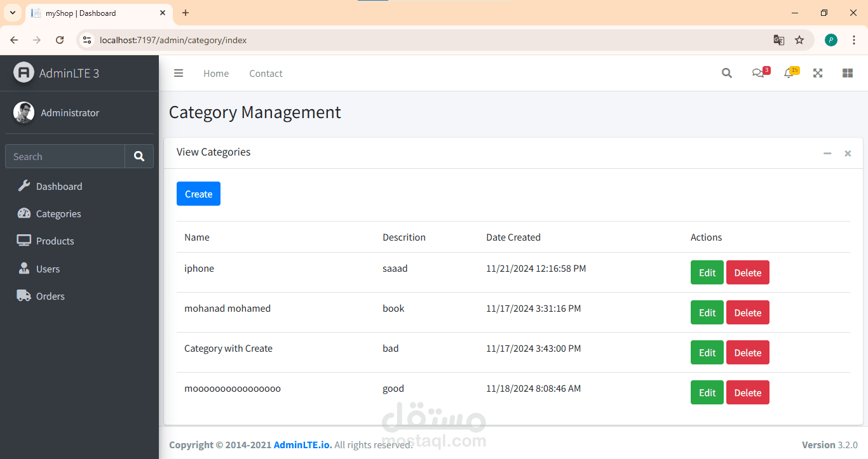Image resolution: width=868 pixels, height=459 pixels.
Task: Click the Orders truck icon
Action: [24, 296]
